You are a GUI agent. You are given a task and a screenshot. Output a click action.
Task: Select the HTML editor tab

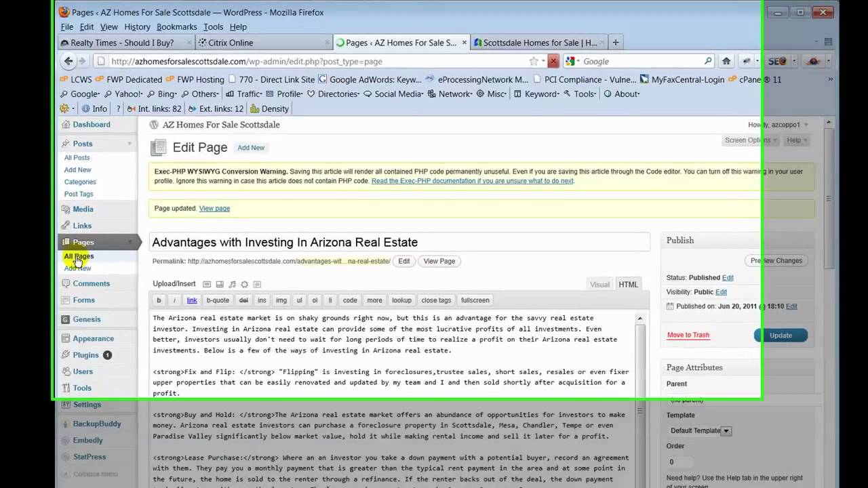click(628, 285)
